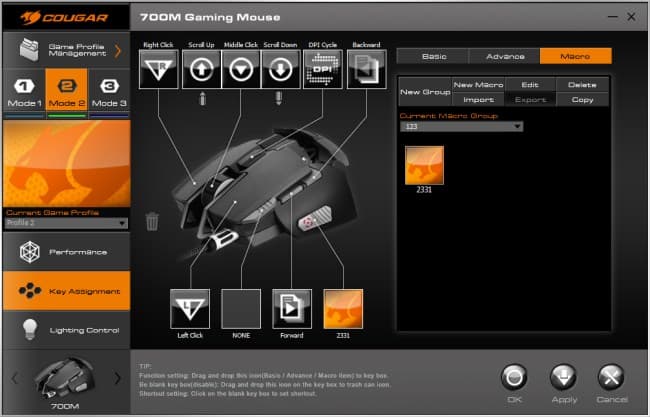Select the Scroll Up key box

point(201,69)
